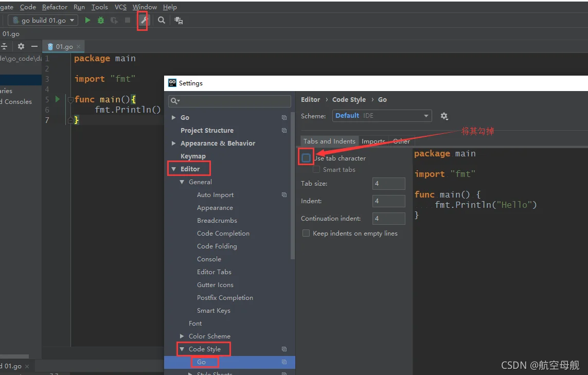Start debugging with the bug icon
Screen dimensions: 588x375
point(100,20)
